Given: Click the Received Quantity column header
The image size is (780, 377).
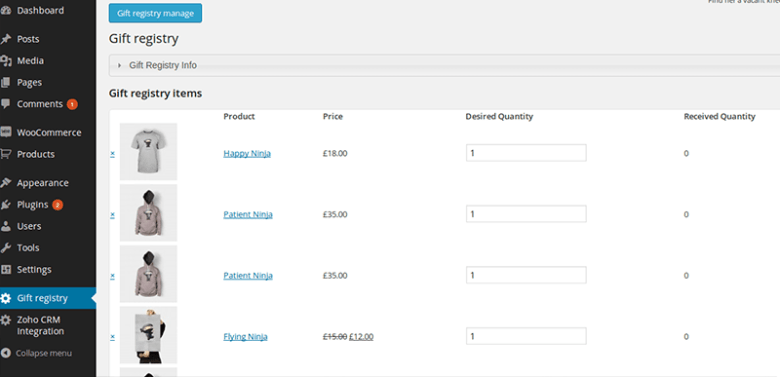Looking at the screenshot, I should point(719,116).
